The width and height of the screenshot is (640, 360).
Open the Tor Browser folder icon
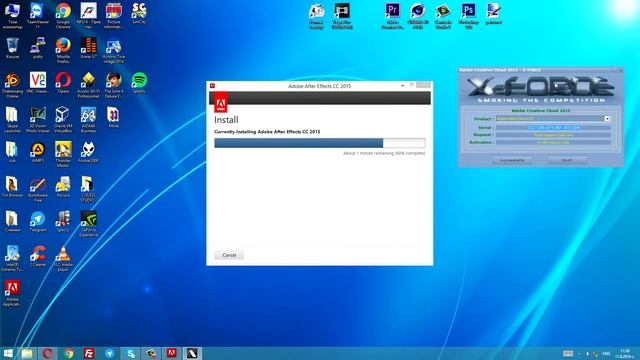click(x=12, y=187)
